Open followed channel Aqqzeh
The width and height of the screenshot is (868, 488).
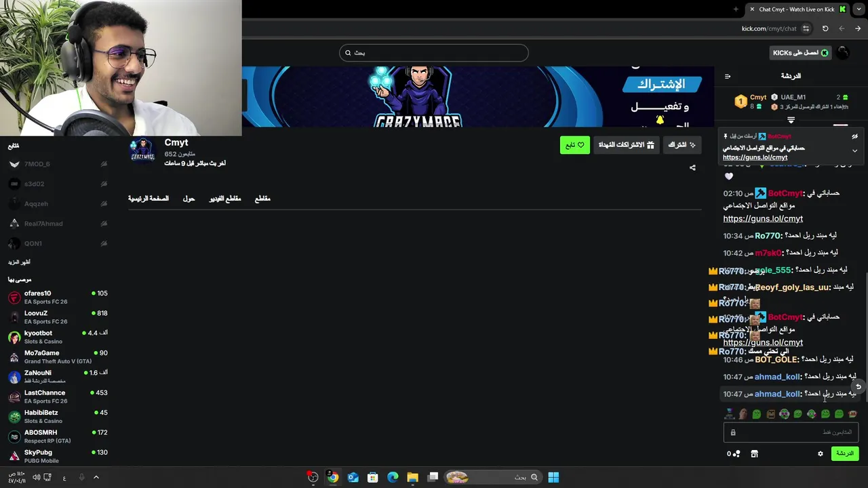click(x=58, y=203)
